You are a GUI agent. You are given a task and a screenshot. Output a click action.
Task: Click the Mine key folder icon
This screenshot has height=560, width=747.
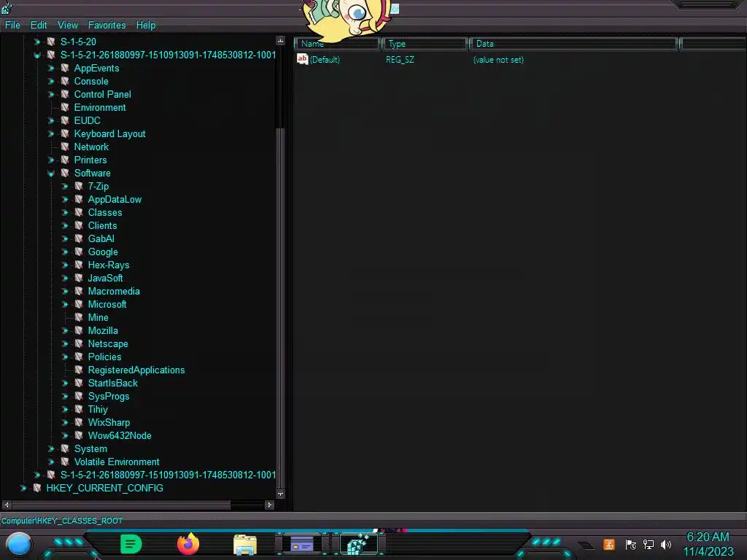(79, 317)
